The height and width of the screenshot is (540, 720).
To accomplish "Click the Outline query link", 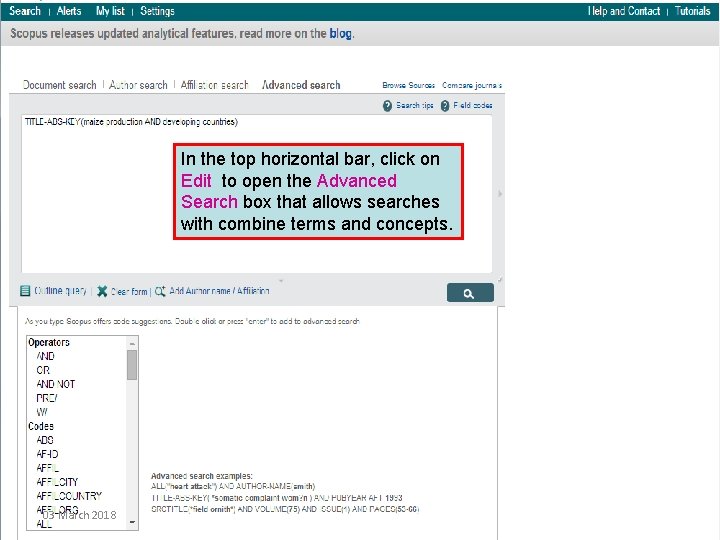I will point(60,291).
